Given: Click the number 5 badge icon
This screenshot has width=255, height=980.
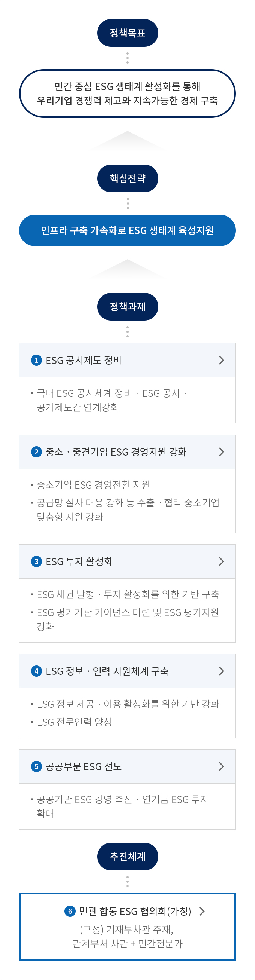Looking at the screenshot, I should [x=36, y=766].
